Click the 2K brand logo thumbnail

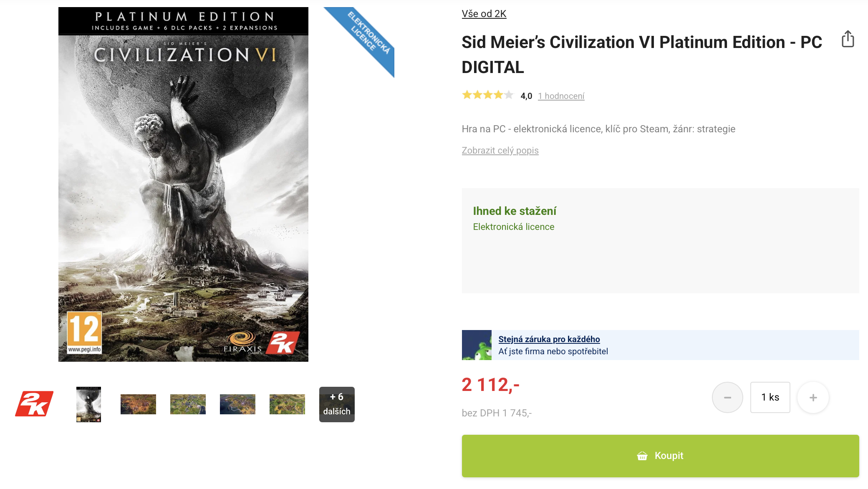tap(34, 404)
